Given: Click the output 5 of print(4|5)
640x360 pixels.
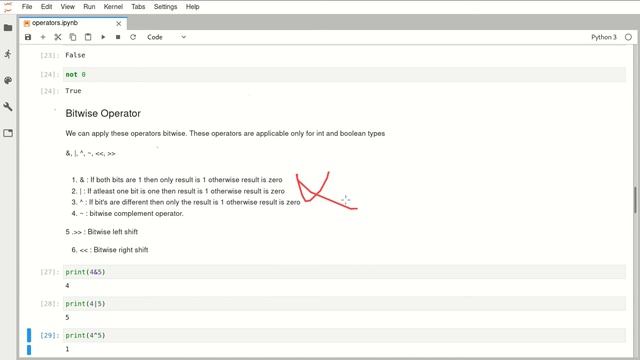Looking at the screenshot, I should click(x=67, y=318).
